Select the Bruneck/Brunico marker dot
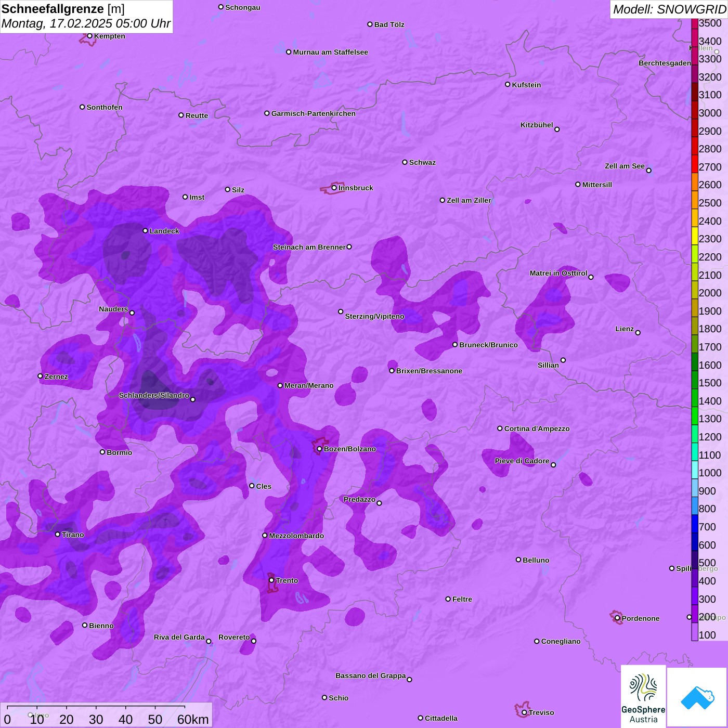The height and width of the screenshot is (728, 728). click(x=455, y=344)
